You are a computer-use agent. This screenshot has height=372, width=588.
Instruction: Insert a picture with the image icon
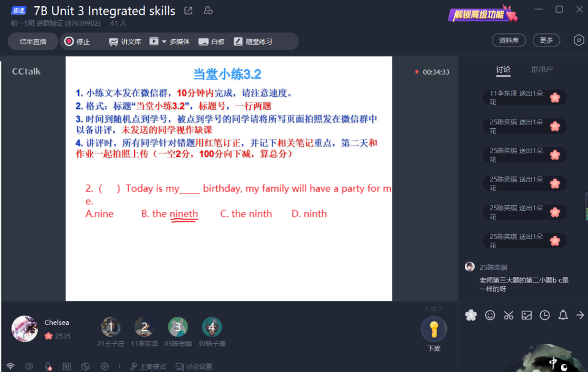pyautogui.click(x=527, y=316)
